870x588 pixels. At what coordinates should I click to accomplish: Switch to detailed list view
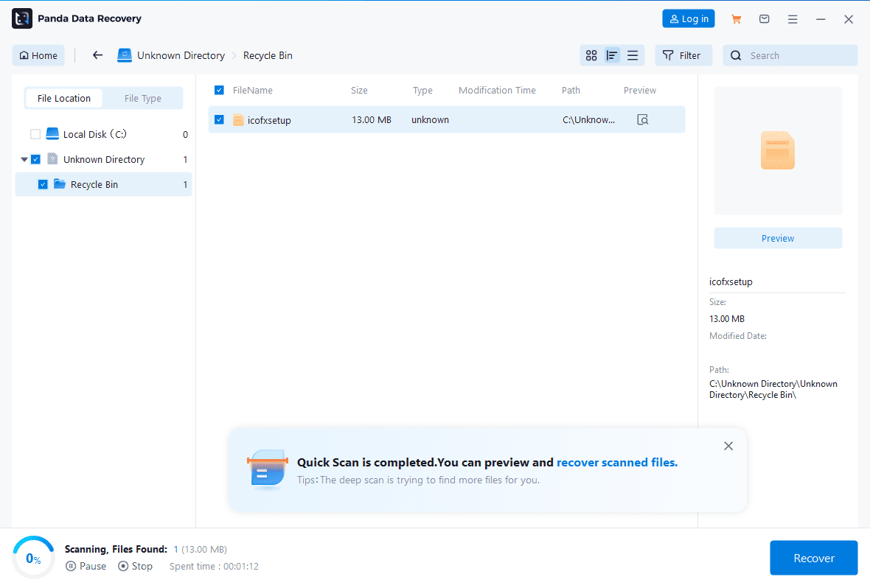point(612,55)
